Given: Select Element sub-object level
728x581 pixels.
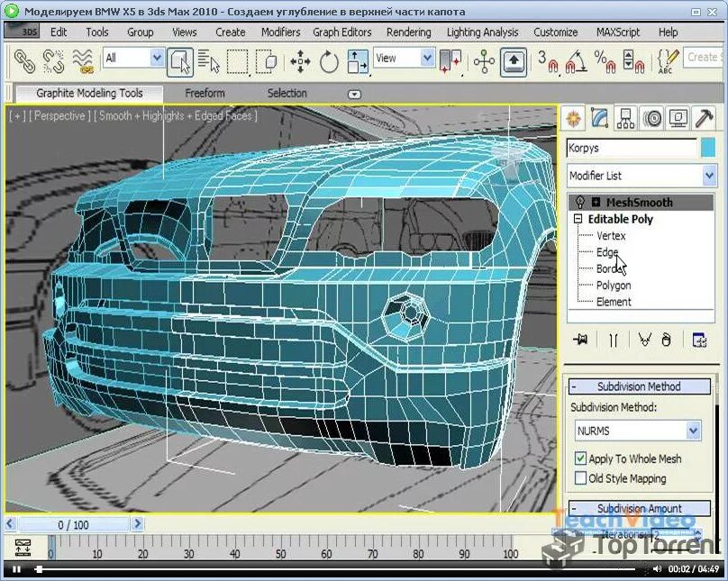Looking at the screenshot, I should click(614, 302).
